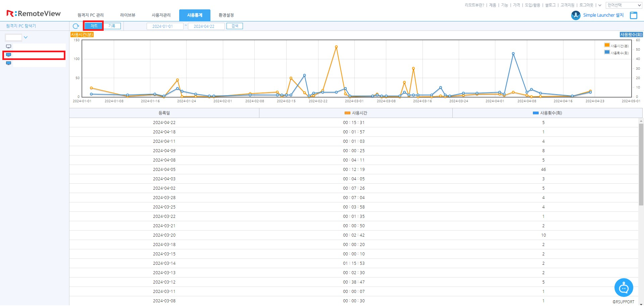The image size is (644, 307).
Task: Click the blue window icon at top right
Action: (633, 15)
